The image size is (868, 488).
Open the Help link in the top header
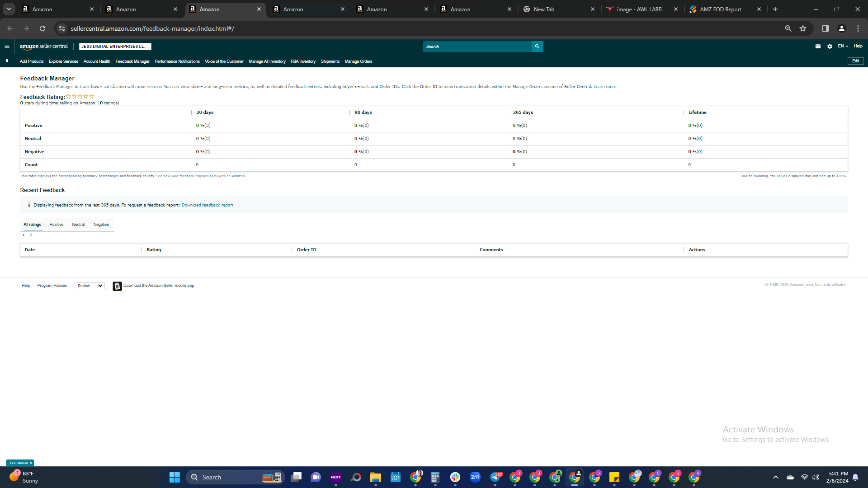pos(858,46)
